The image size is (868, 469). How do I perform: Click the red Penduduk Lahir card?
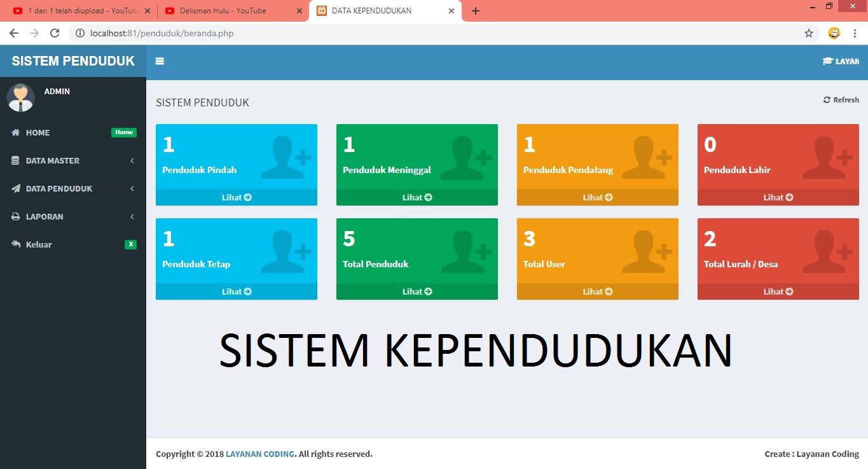778,157
